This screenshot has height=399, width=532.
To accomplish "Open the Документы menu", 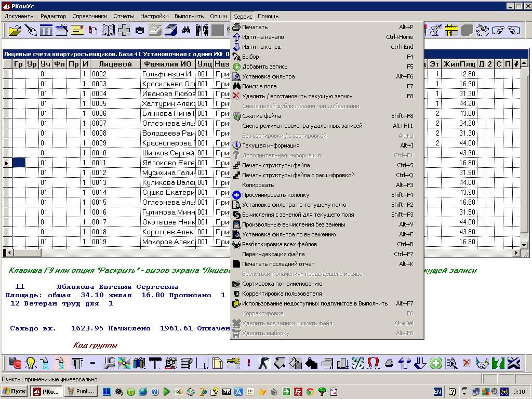I will [19, 16].
